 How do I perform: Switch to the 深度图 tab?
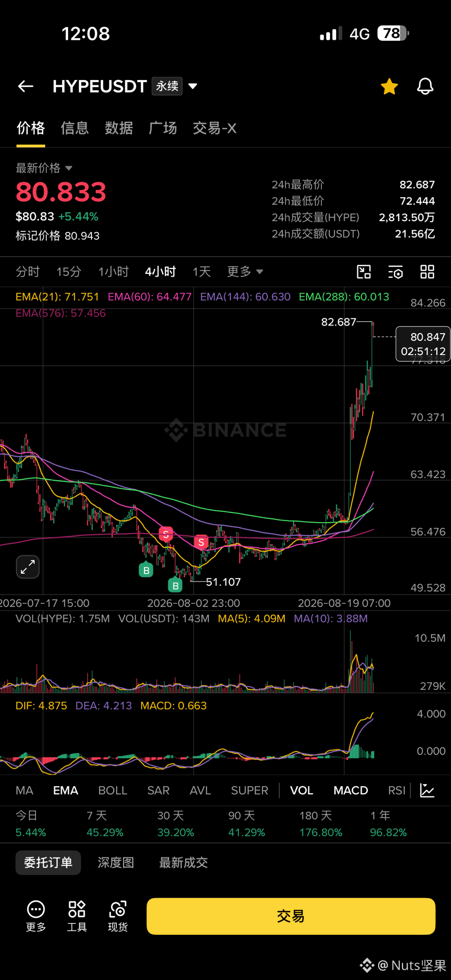[x=115, y=862]
